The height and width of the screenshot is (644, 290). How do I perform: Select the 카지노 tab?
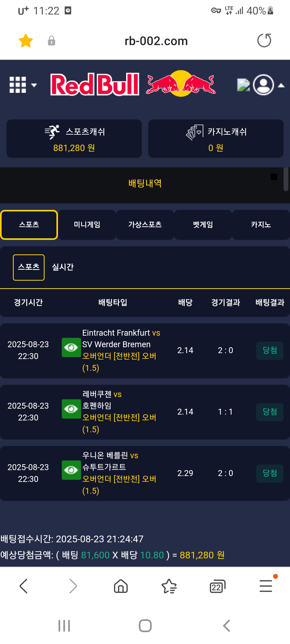click(261, 225)
